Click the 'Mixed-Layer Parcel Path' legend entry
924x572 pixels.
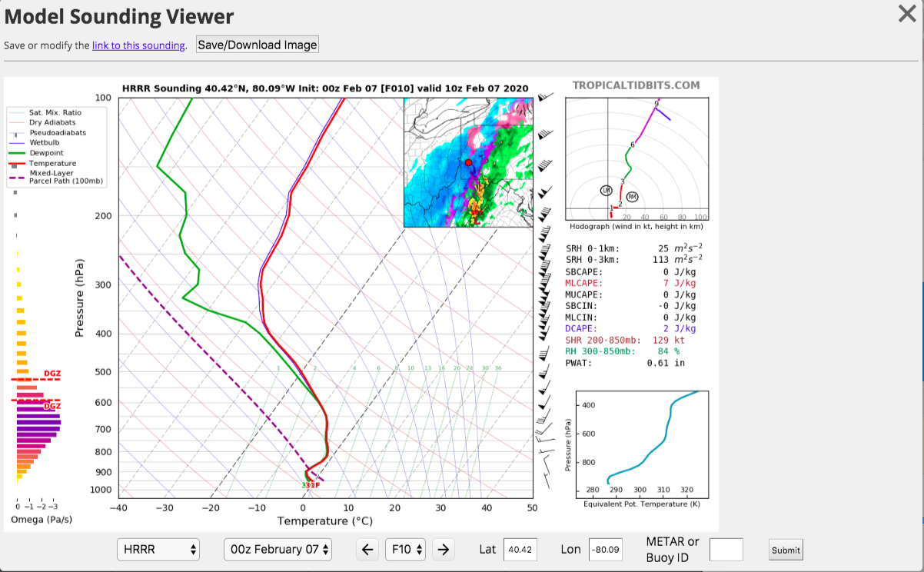pos(65,178)
